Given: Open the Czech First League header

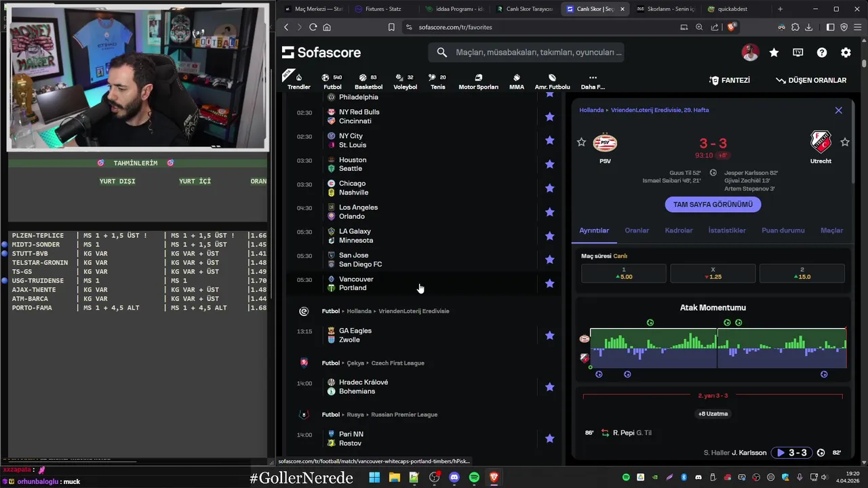Looking at the screenshot, I should click(373, 363).
